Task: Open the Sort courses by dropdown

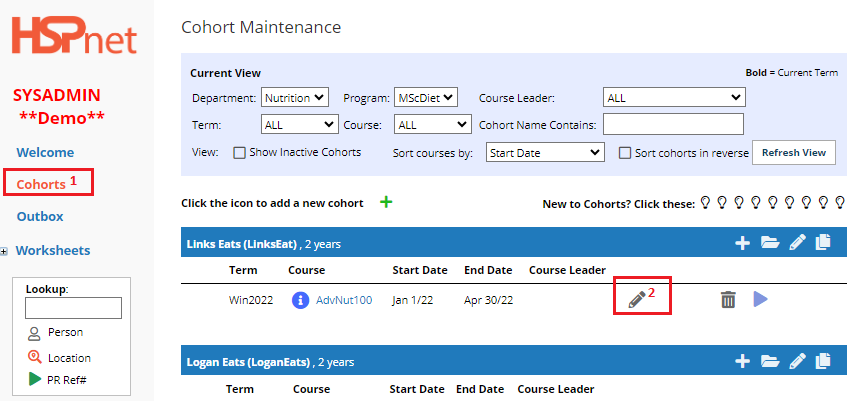Action: pyautogui.click(x=545, y=153)
